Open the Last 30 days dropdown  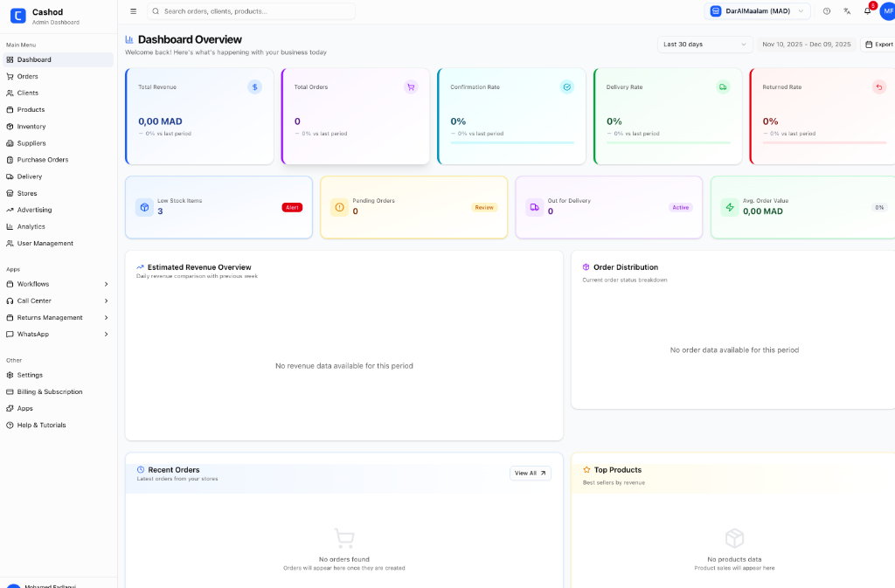[705, 45]
